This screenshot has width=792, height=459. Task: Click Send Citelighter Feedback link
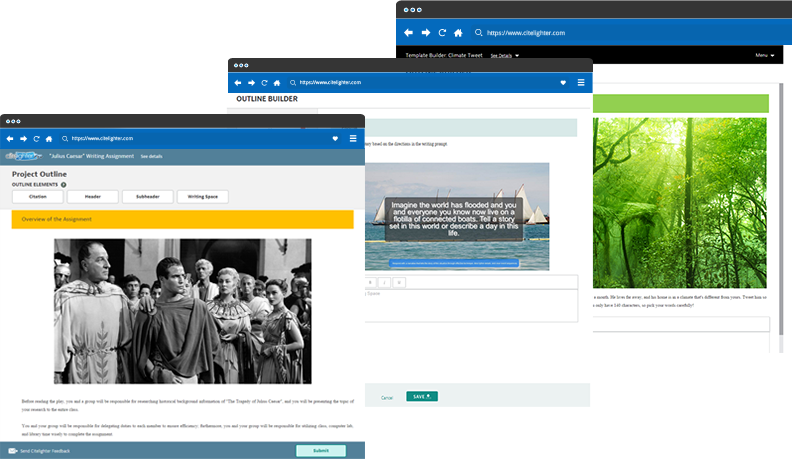point(43,451)
